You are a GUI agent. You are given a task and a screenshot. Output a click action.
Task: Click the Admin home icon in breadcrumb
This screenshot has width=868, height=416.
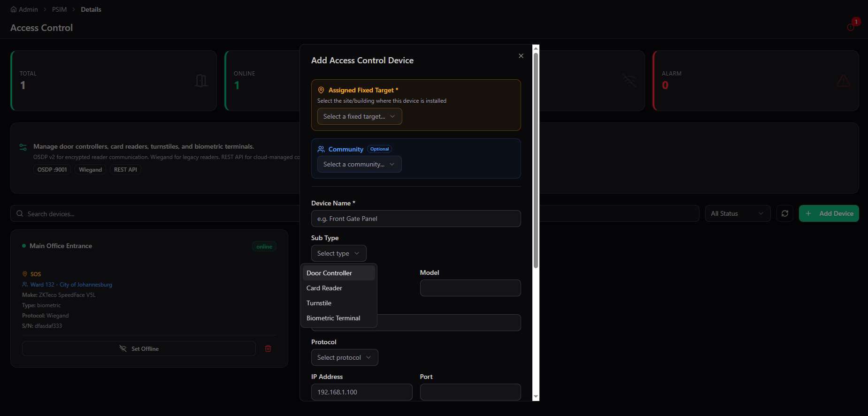pyautogui.click(x=14, y=9)
